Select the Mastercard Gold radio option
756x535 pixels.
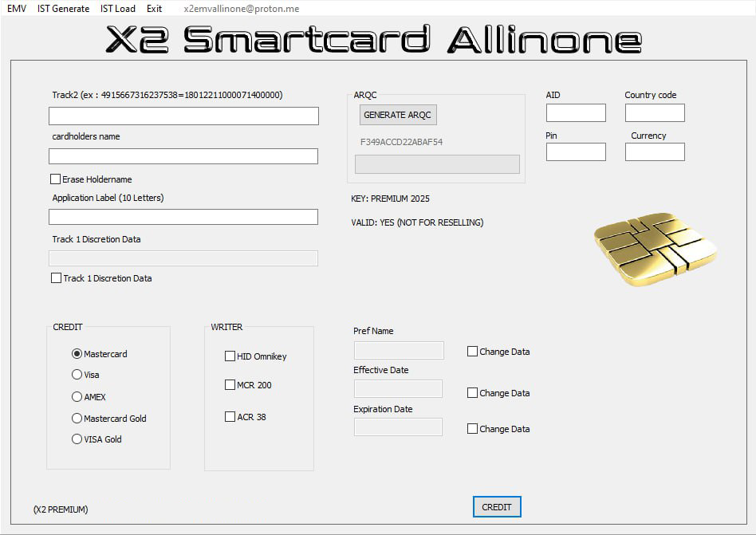point(77,419)
